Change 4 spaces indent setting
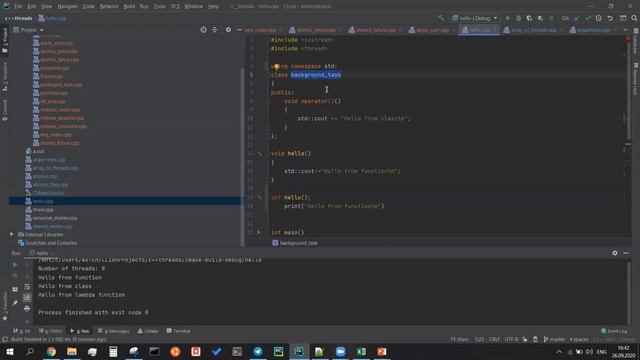The image size is (640, 360). coord(579,339)
